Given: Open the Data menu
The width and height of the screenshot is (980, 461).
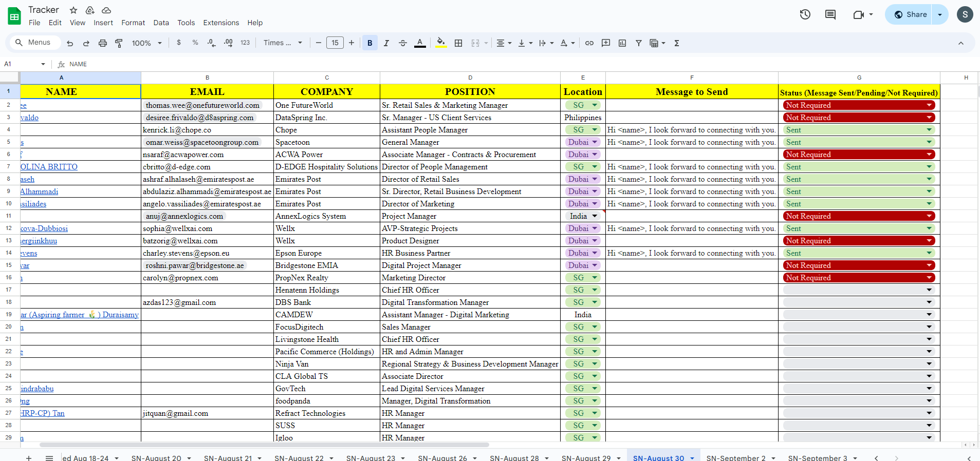Looking at the screenshot, I should 161,23.
